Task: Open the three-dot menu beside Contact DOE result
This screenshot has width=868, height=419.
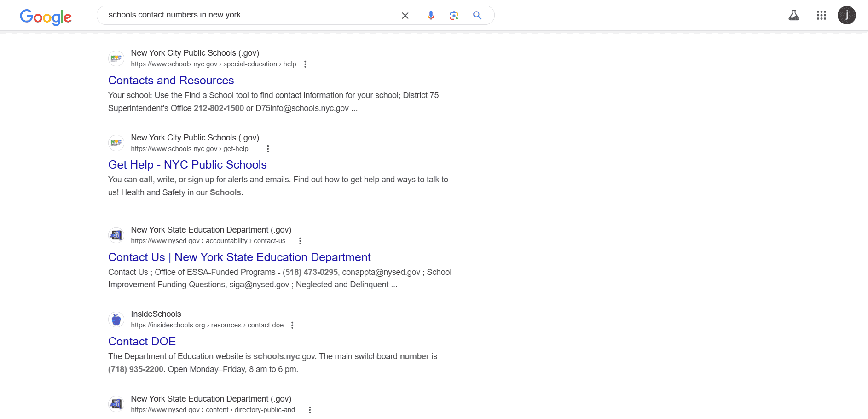Action: pos(292,325)
